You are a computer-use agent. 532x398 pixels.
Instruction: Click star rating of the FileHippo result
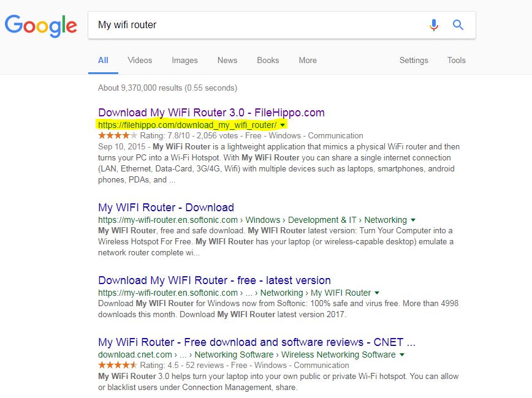[118, 135]
